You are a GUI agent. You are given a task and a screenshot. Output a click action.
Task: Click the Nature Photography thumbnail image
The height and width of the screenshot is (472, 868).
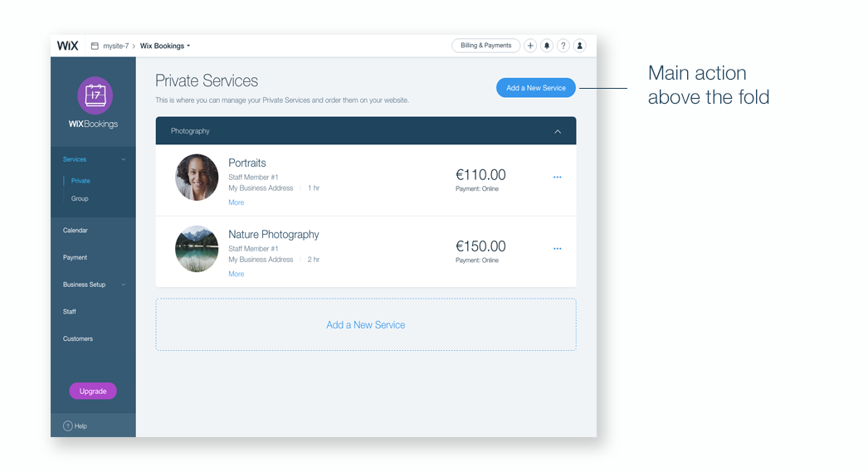[197, 249]
